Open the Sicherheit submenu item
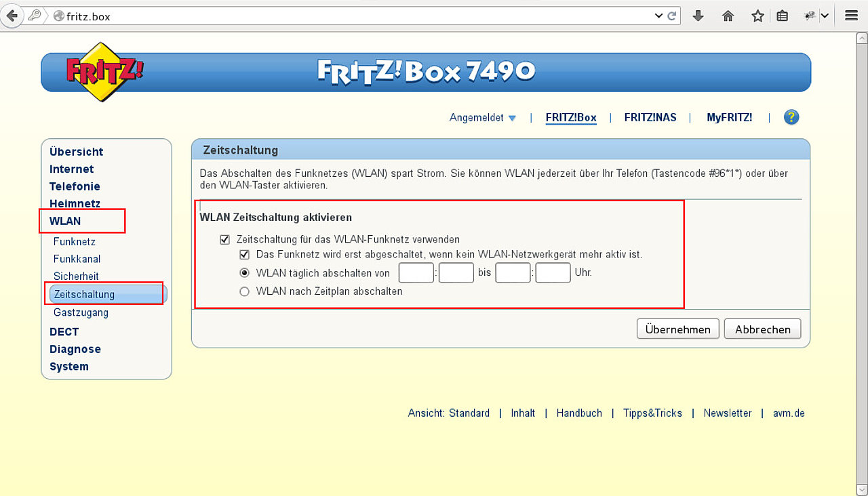The image size is (868, 496). click(76, 276)
